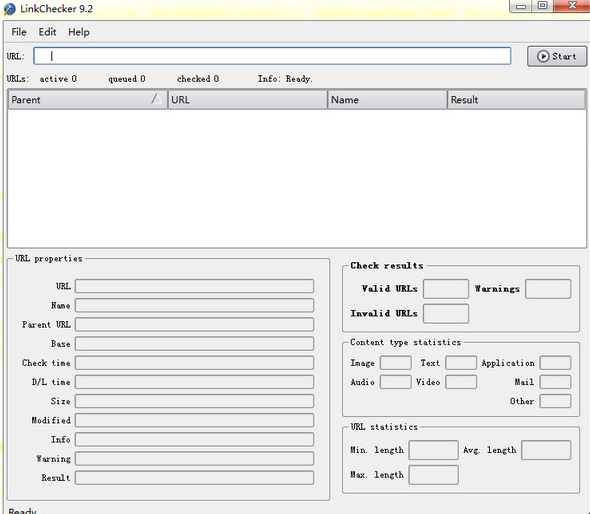Sort by the URL column header

(248, 100)
